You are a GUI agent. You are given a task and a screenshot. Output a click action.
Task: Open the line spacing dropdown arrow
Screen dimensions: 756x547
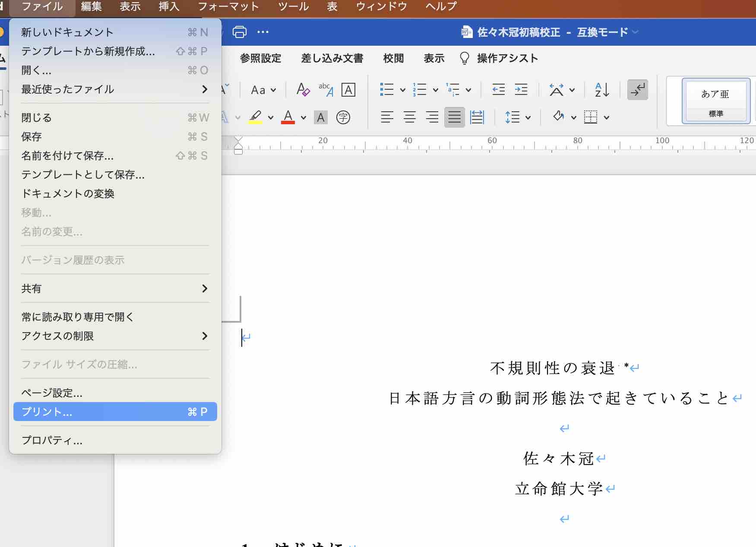(528, 117)
